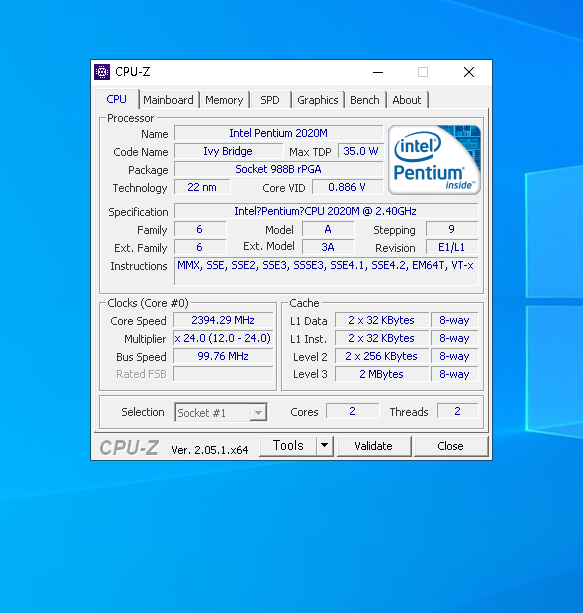This screenshot has width=583, height=613.
Task: Click the Multiplier value x 24.0
Action: 223,338
